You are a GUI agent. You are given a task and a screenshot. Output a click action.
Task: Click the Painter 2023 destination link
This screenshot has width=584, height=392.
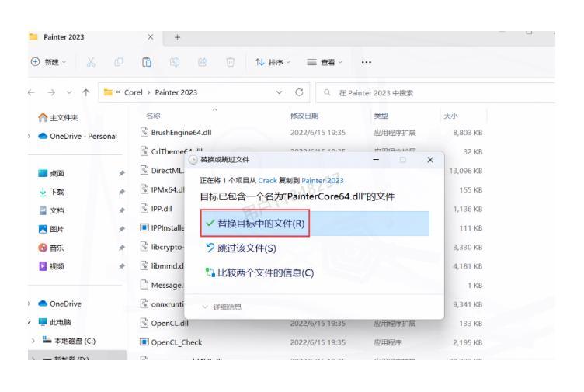(x=322, y=181)
